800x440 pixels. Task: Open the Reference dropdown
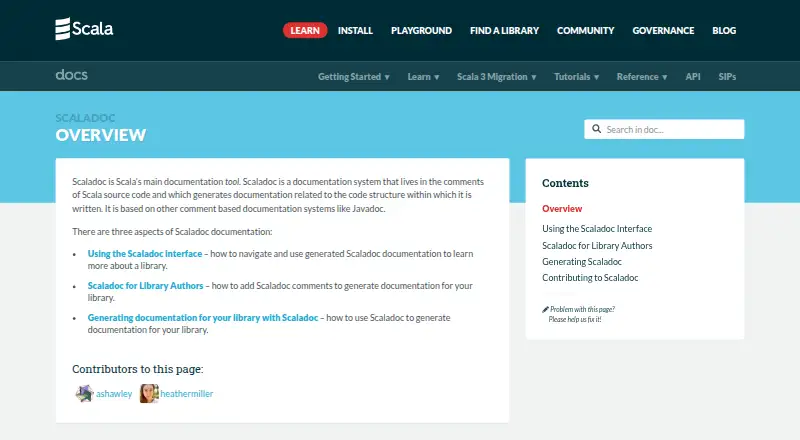point(642,77)
